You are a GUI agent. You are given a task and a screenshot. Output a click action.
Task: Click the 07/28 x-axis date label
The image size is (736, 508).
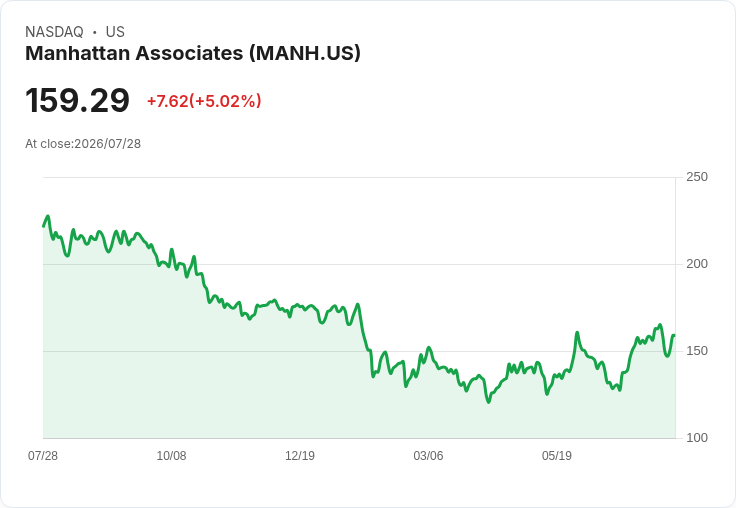click(x=43, y=455)
